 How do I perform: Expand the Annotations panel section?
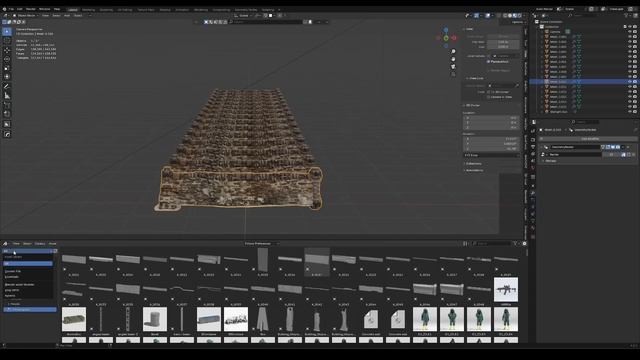[x=473, y=170]
